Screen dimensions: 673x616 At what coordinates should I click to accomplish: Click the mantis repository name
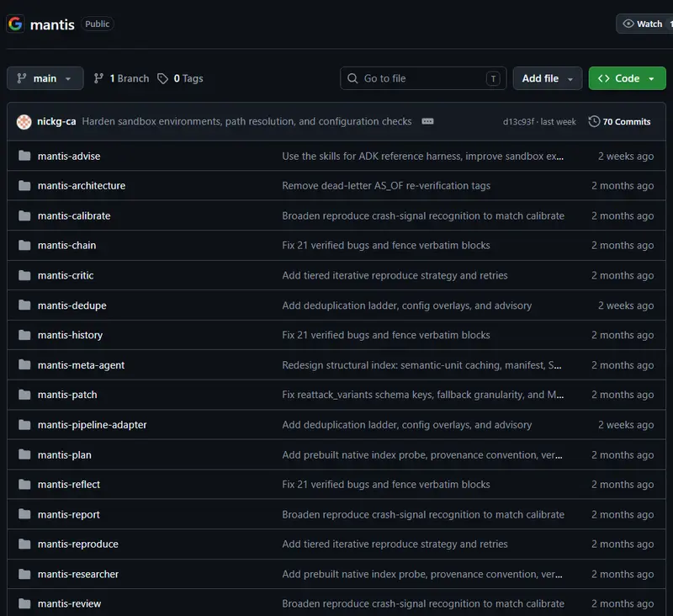click(52, 24)
